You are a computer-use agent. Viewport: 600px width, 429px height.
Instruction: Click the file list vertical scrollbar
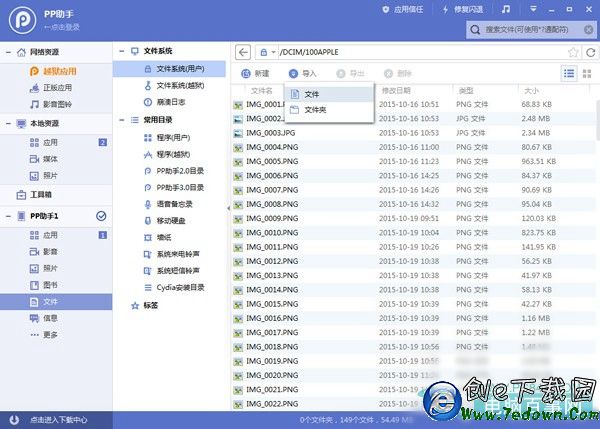coord(598,121)
